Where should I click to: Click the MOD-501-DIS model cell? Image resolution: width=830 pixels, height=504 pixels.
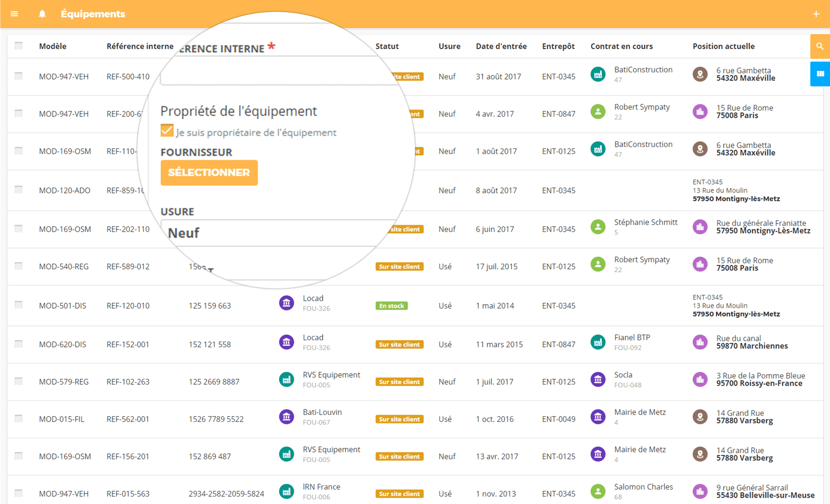pyautogui.click(x=63, y=306)
